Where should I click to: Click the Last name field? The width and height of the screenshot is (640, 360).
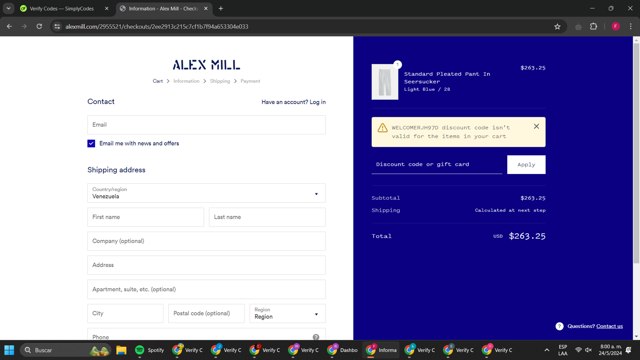pos(267,217)
